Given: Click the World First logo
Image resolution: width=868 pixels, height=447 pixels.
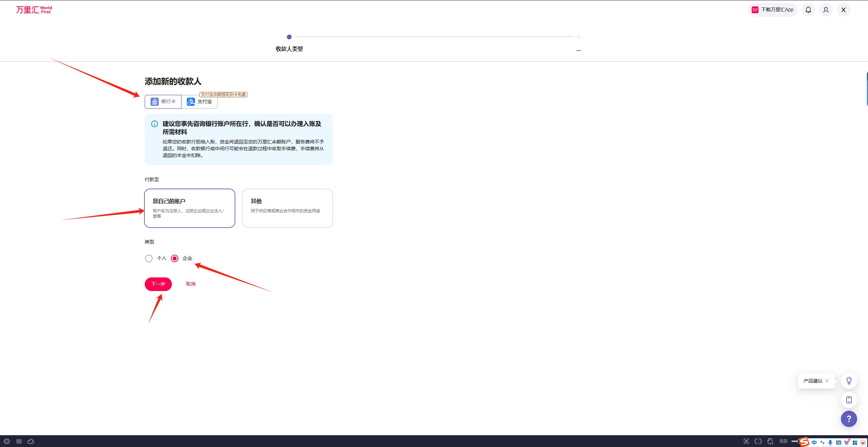Looking at the screenshot, I should pyautogui.click(x=34, y=10).
